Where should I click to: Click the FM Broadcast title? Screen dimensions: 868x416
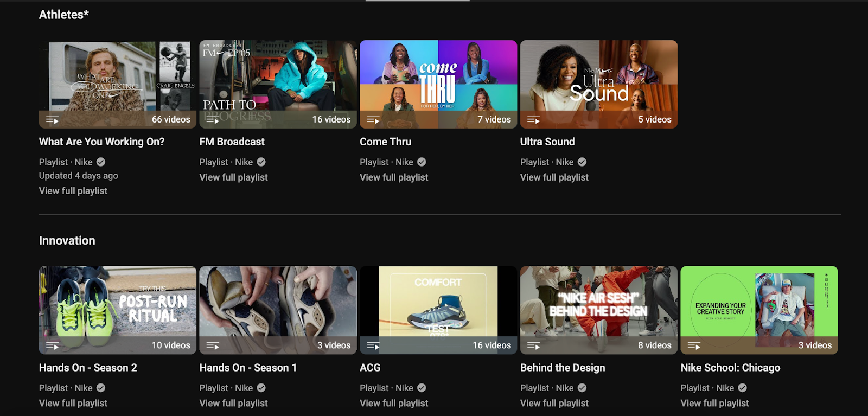[x=232, y=142]
